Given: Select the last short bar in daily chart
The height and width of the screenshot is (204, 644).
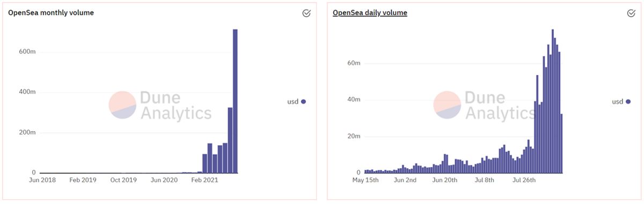Looking at the screenshot, I should point(561,143).
